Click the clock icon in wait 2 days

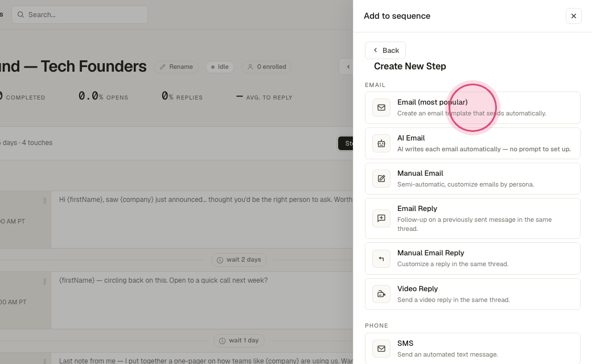coord(220,260)
